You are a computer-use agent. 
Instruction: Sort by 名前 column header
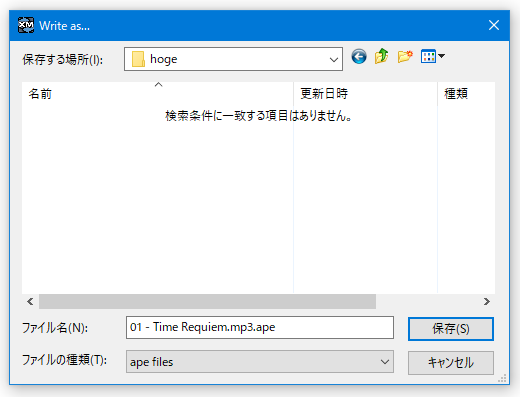158,94
